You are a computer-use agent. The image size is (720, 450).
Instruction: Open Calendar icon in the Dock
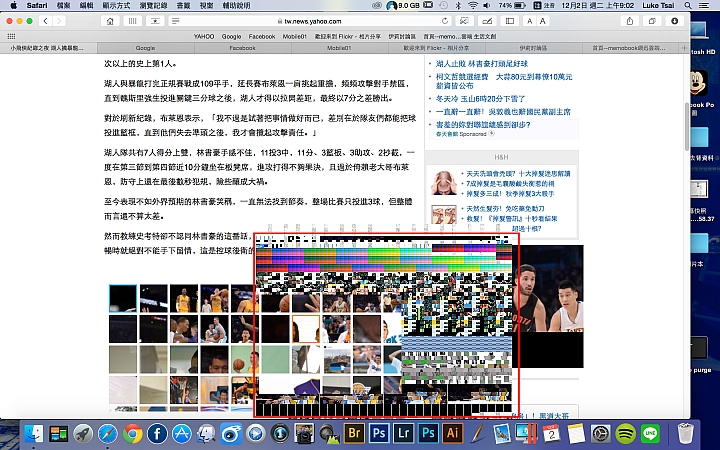[x=551, y=433]
